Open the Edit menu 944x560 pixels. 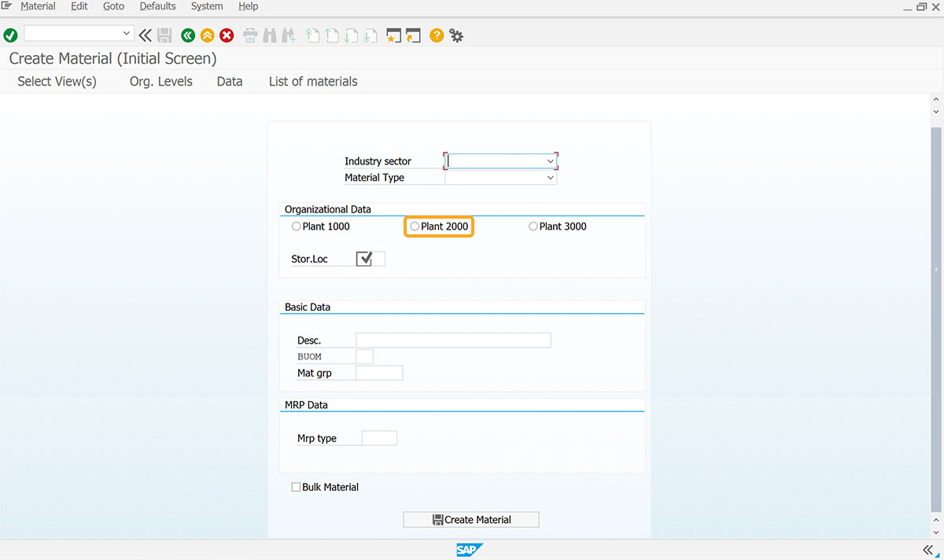79,6
